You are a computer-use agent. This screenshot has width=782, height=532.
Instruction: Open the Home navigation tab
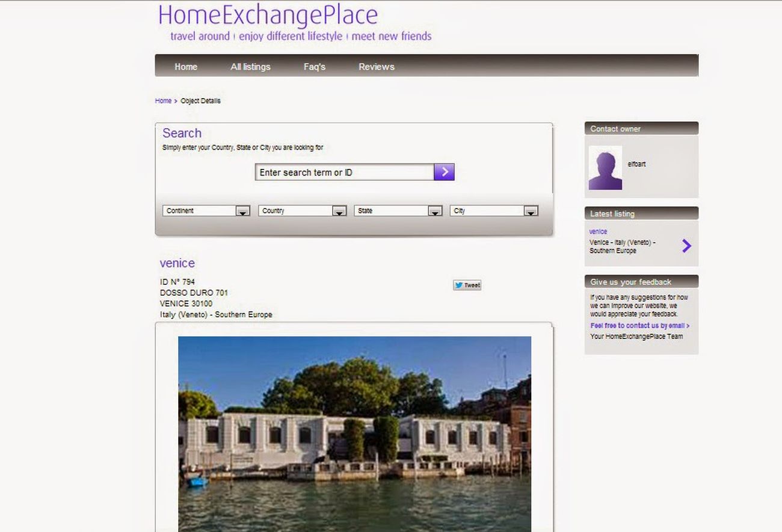coord(186,67)
